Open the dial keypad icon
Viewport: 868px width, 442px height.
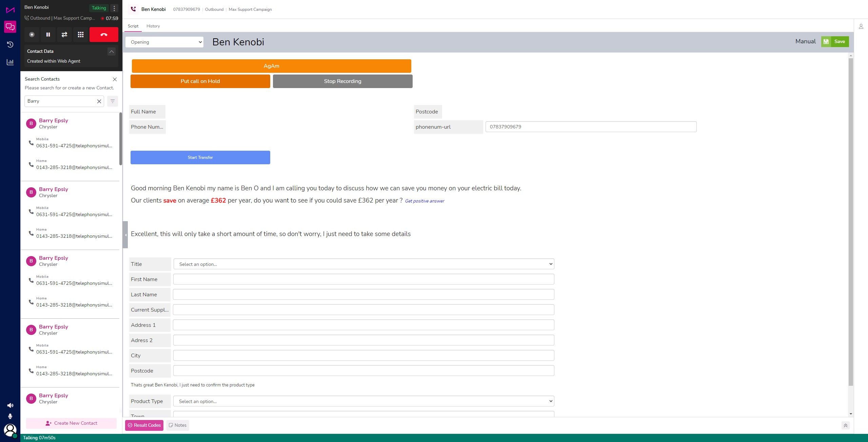point(81,35)
